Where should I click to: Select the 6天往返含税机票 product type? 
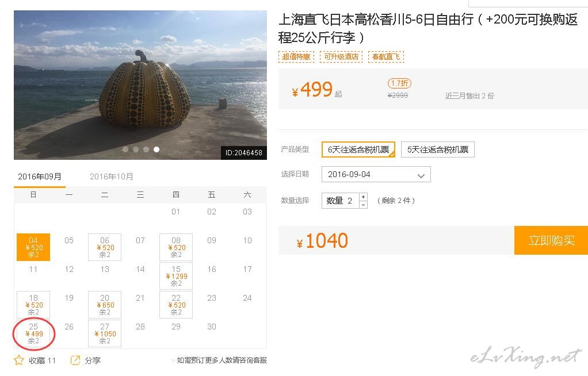(x=358, y=149)
